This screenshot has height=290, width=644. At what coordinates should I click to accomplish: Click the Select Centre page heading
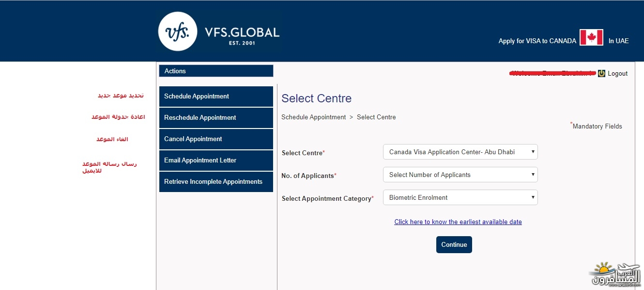(x=317, y=98)
